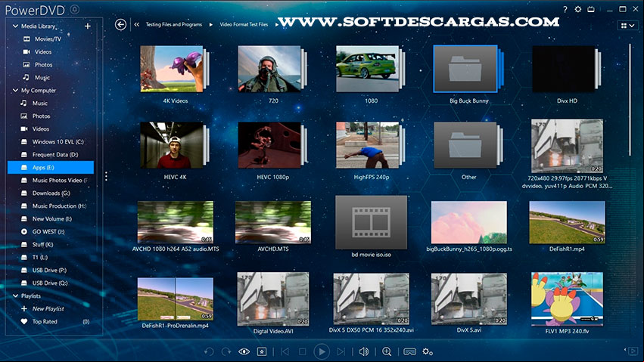Select FLV1 MP3 240.flv video

point(567,299)
